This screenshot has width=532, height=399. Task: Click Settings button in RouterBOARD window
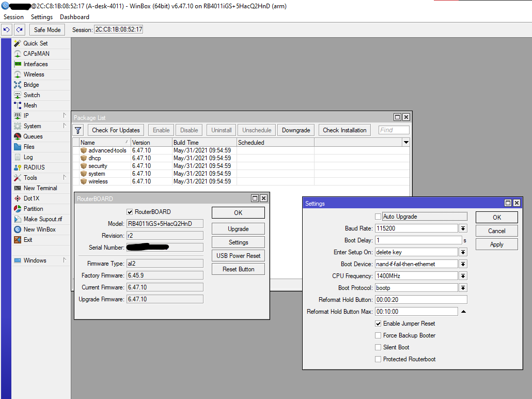[238, 242]
